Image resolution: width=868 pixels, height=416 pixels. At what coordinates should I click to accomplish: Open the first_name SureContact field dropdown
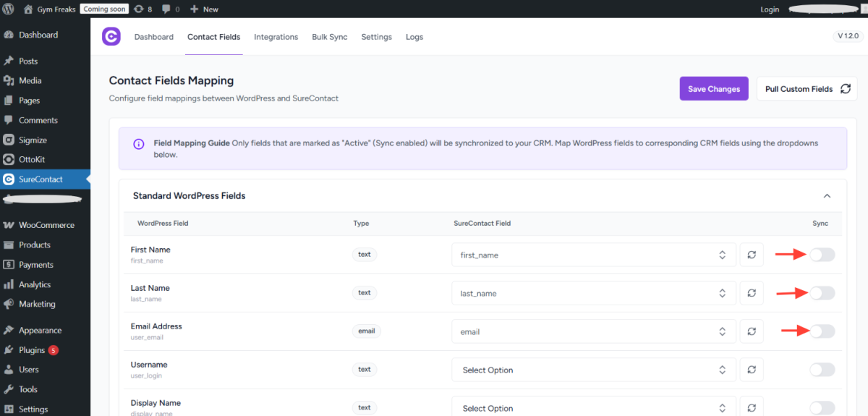[593, 255]
